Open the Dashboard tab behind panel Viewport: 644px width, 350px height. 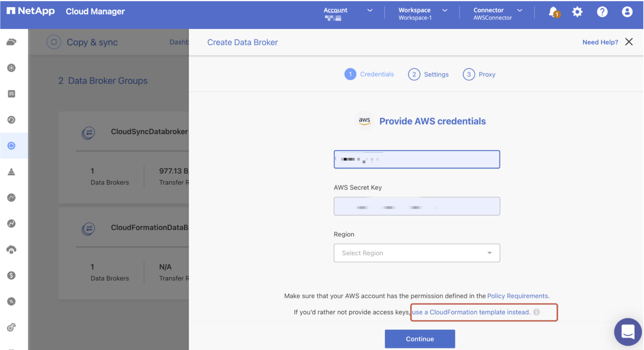coord(179,42)
